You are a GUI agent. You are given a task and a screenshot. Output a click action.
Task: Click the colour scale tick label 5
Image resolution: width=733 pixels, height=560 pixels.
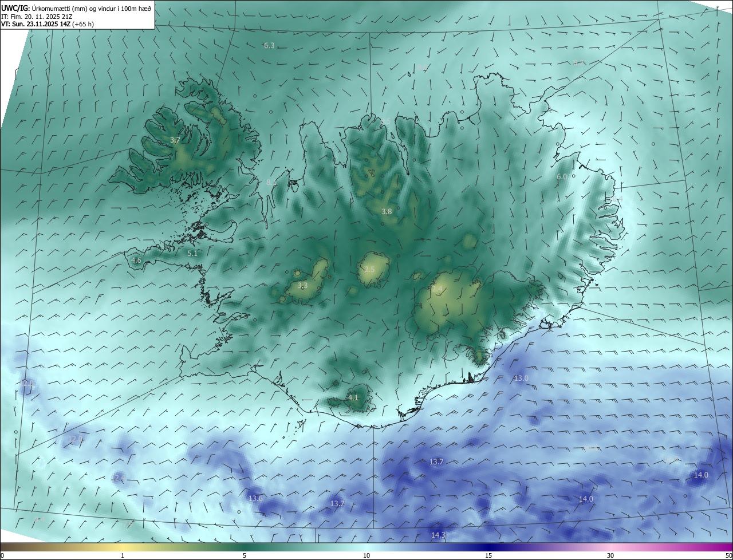[245, 555]
